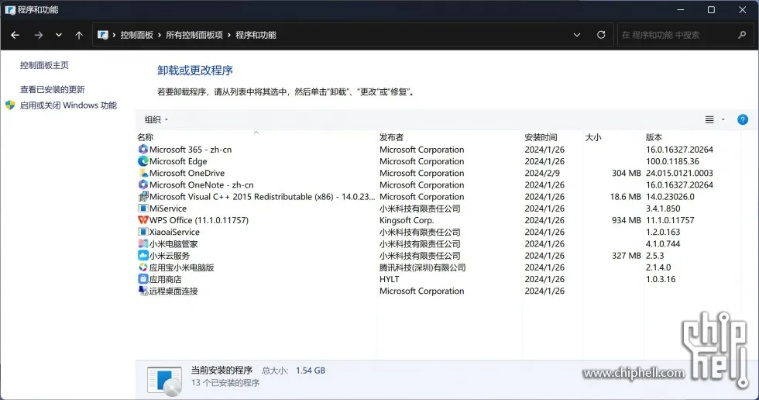The image size is (759, 400).
Task: Sort list by 名称 column header
Action: point(146,137)
